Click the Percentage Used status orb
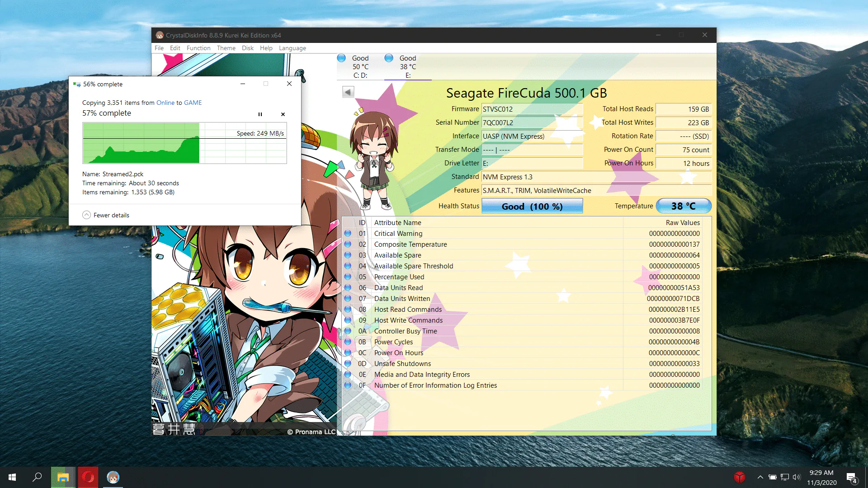 click(x=348, y=277)
